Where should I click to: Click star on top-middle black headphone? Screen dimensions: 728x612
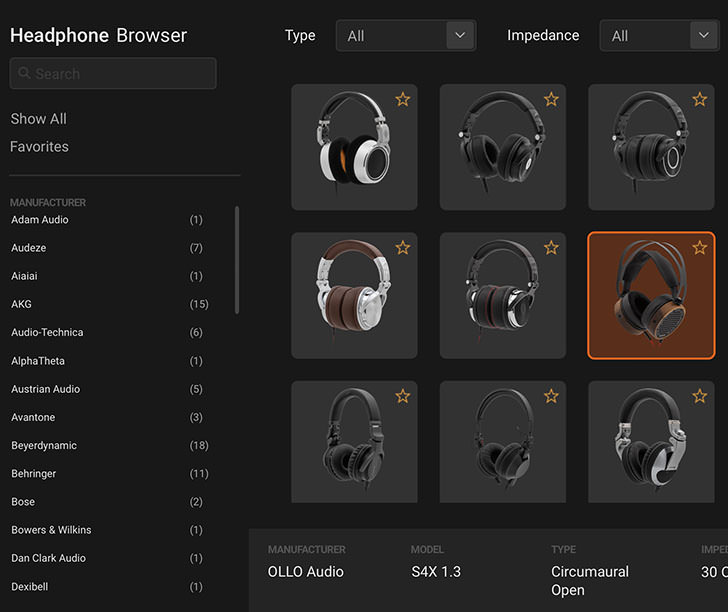(x=551, y=99)
